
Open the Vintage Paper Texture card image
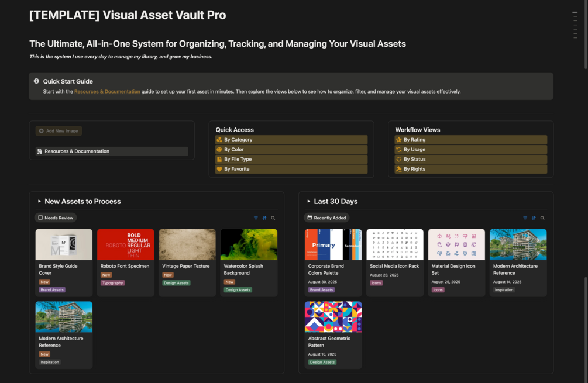187,244
